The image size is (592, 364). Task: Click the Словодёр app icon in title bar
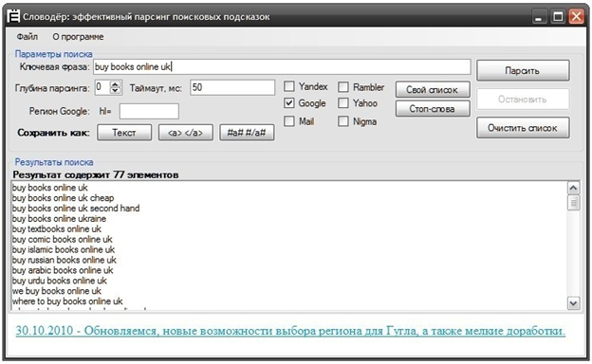coord(13,17)
